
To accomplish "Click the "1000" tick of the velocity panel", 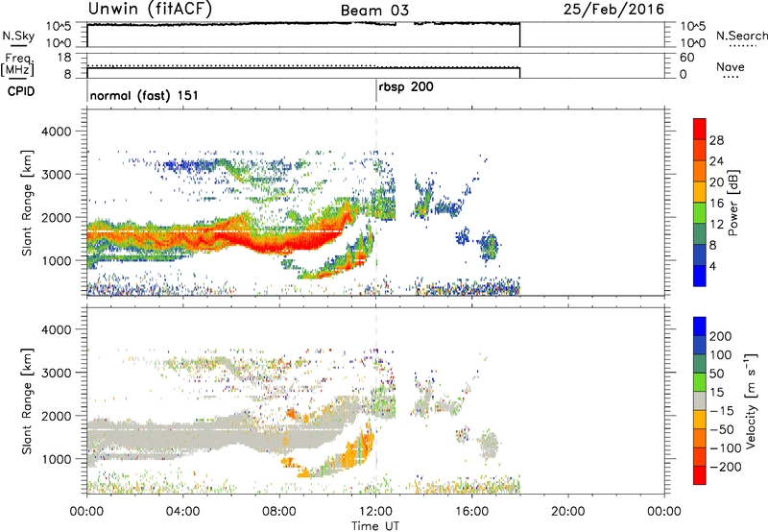I will [x=56, y=459].
